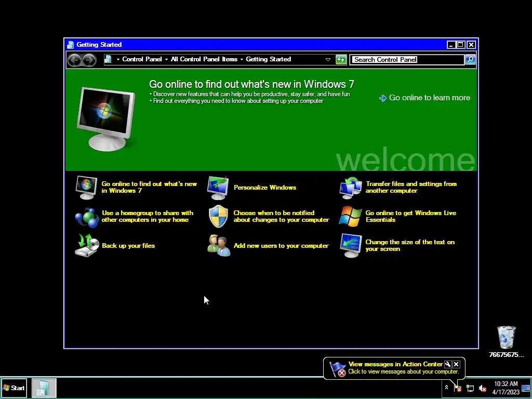Expand the arrow before Control Panel
532x399 pixels.
coord(118,59)
